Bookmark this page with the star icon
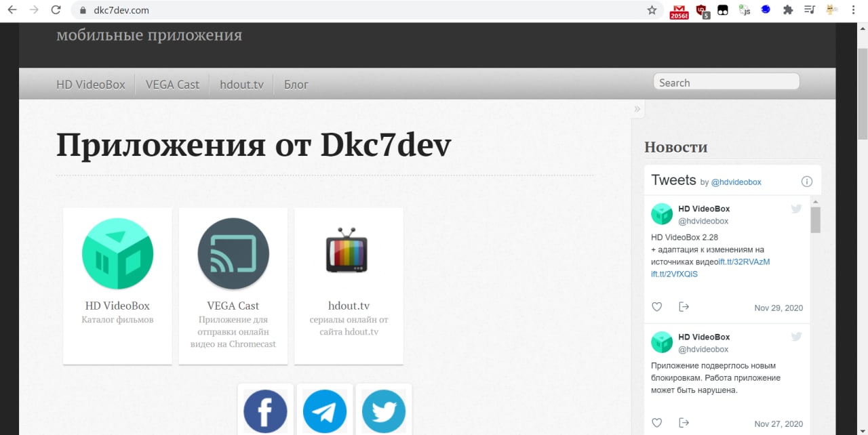868x435 pixels. tap(652, 10)
